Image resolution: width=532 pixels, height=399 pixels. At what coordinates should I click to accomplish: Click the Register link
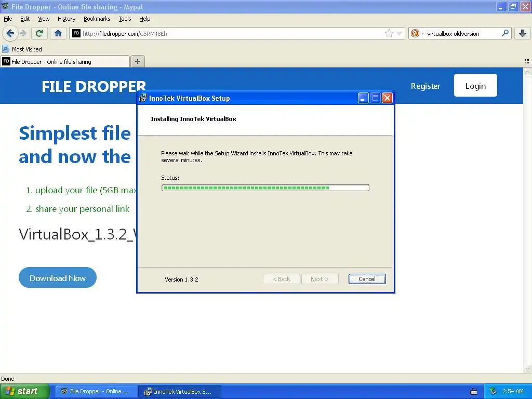pos(425,86)
